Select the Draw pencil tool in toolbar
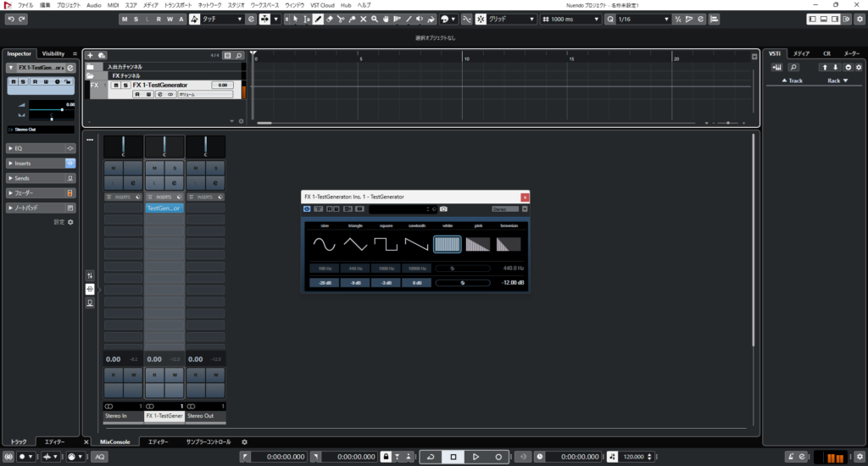This screenshot has width=868, height=466. [318, 19]
